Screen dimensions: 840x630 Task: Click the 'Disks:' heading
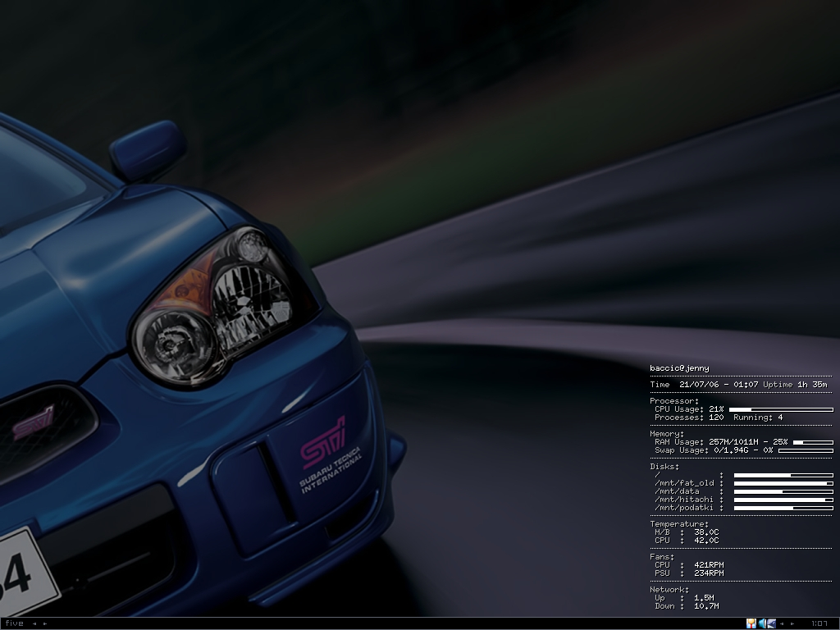pos(664,467)
